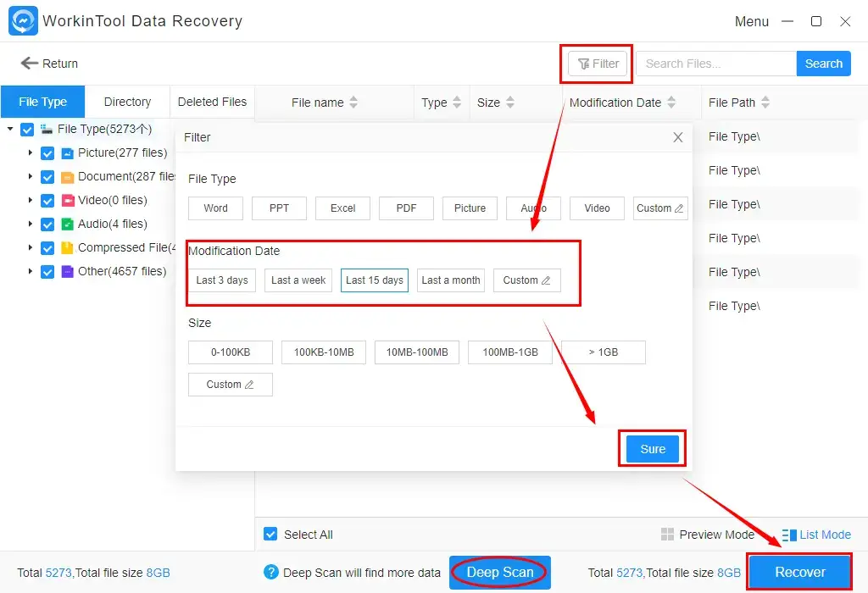Click the purple Other category icon
This screenshot has width=868, height=593.
tap(68, 272)
